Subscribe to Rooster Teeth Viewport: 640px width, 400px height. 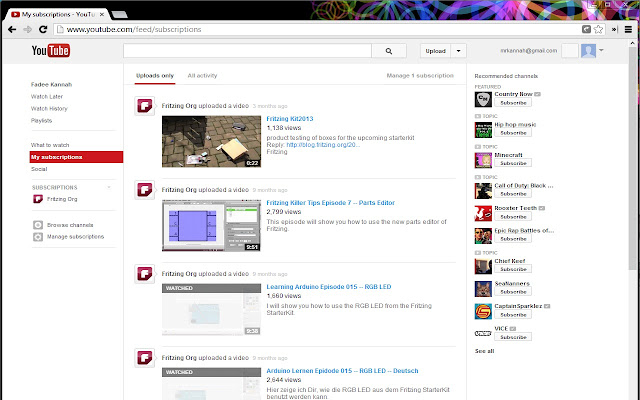513,217
